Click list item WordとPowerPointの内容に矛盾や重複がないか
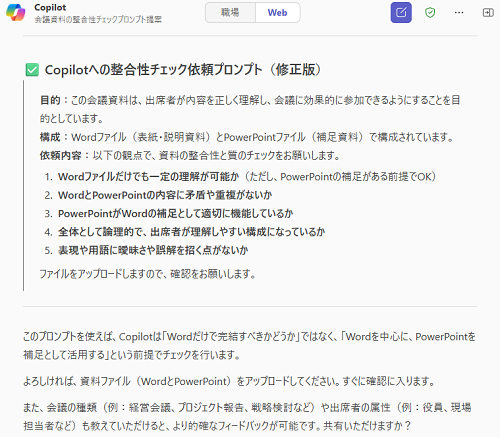This screenshot has height=437, width=500. [165, 195]
